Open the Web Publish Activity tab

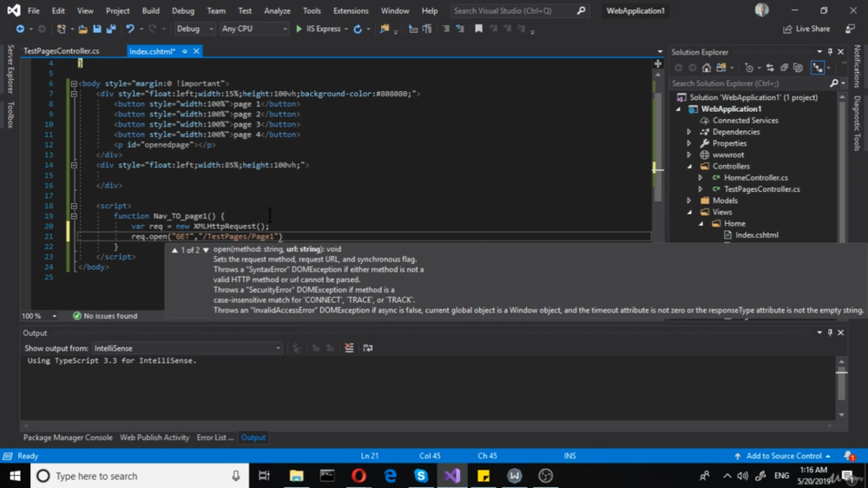click(x=155, y=438)
